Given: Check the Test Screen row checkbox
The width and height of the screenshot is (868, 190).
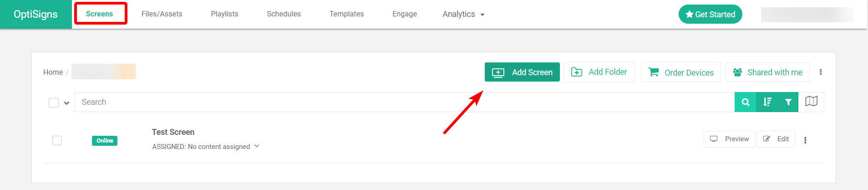Looking at the screenshot, I should point(57,140).
